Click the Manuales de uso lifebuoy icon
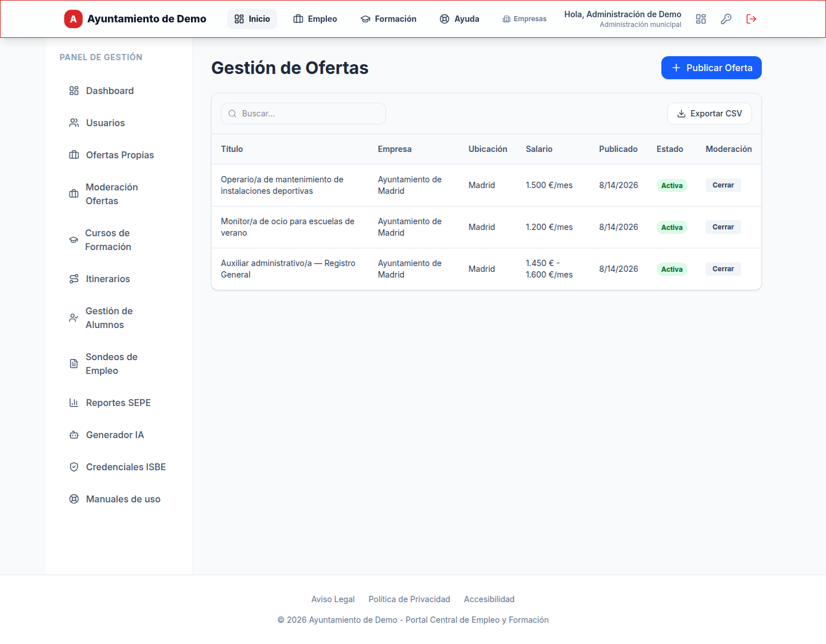The image size is (826, 644). (x=74, y=499)
